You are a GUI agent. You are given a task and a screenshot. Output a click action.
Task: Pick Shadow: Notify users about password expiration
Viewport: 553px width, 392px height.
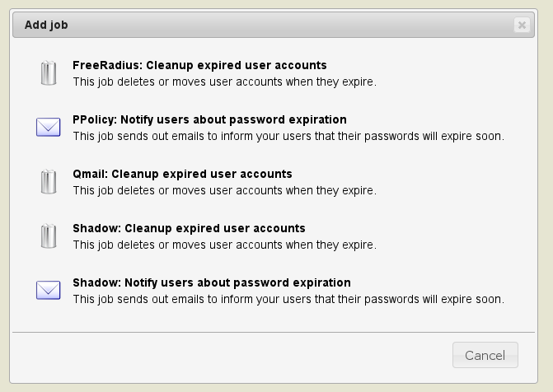[x=211, y=282]
